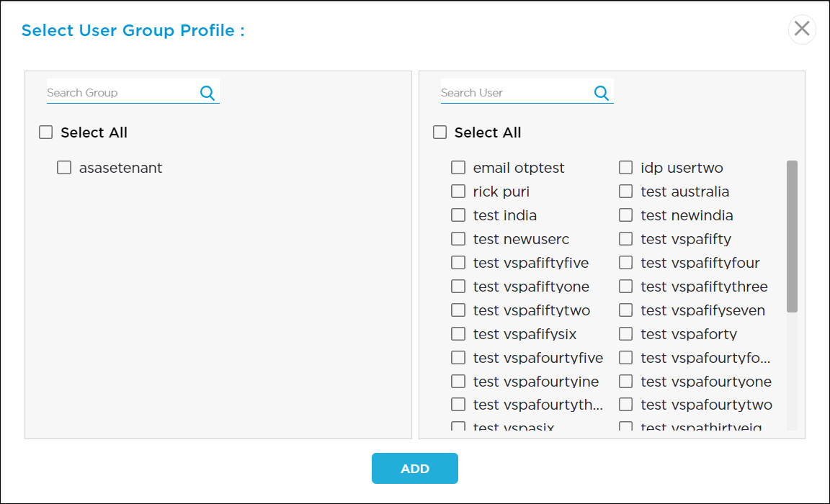
Task: Select the test vspafourtyone user
Action: [625, 381]
